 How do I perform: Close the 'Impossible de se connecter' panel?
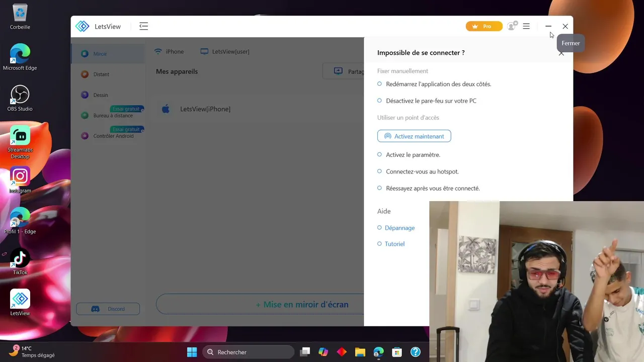561,53
